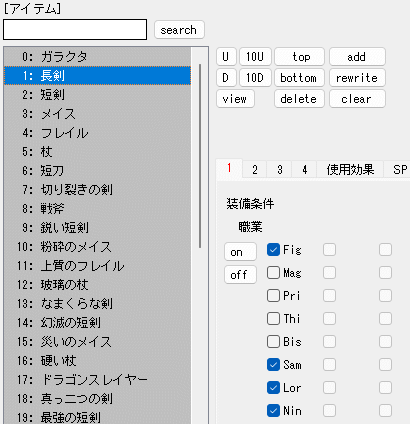Click the item list vertical scrollbar
410x424 pixels.
200,156
